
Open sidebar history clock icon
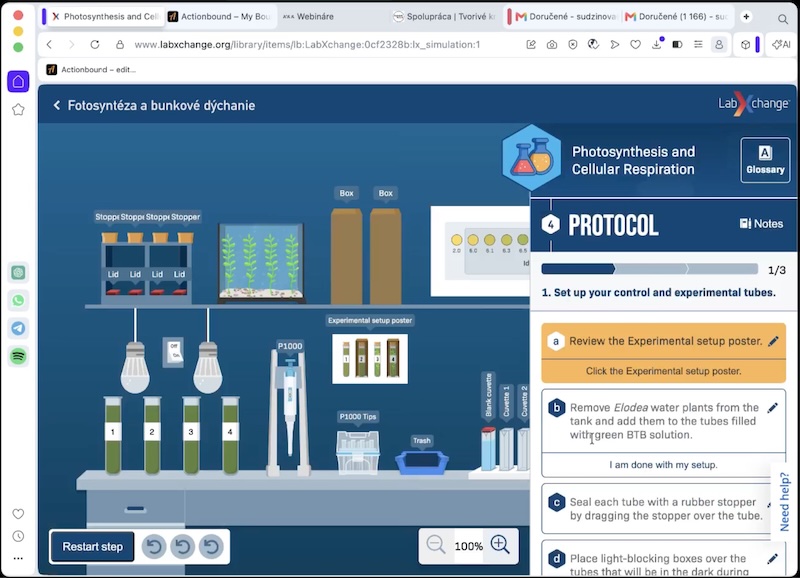click(18, 536)
